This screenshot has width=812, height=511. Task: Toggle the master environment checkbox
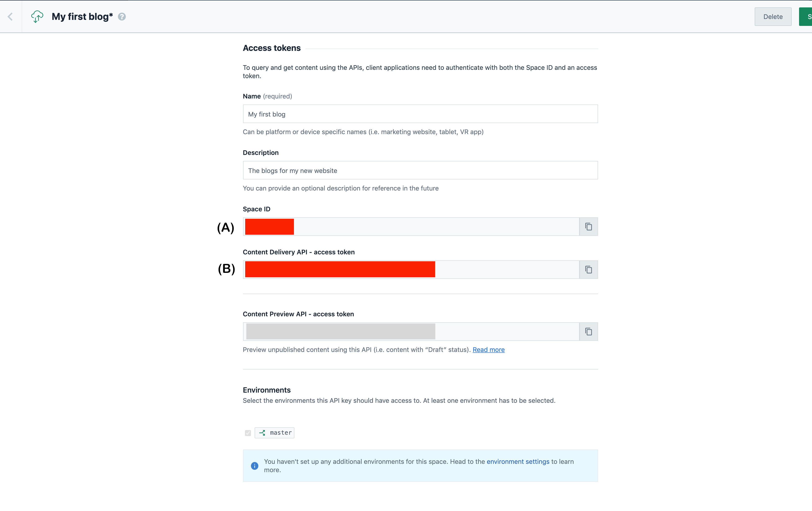click(x=248, y=433)
